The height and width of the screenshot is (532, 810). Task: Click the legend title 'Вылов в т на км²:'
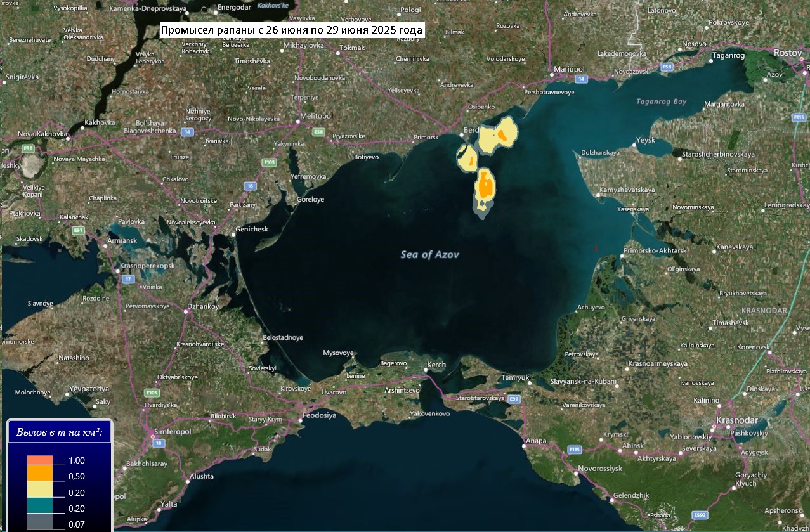(60, 434)
